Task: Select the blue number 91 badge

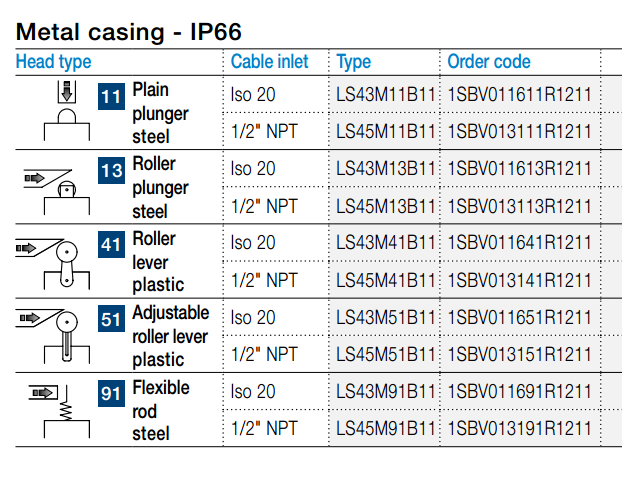Action: (111, 393)
